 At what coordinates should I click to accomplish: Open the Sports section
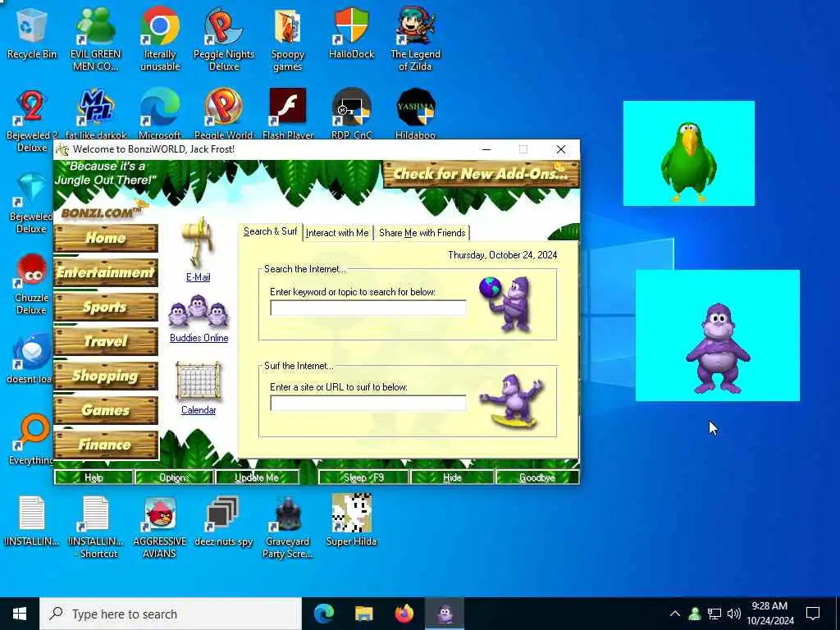tap(106, 307)
